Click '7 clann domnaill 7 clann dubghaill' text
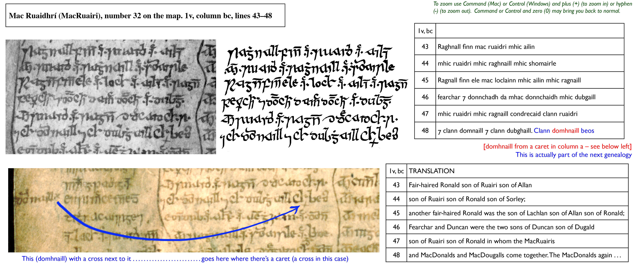Image resolution: width=644 pixels, height=280 pixels. point(485,131)
